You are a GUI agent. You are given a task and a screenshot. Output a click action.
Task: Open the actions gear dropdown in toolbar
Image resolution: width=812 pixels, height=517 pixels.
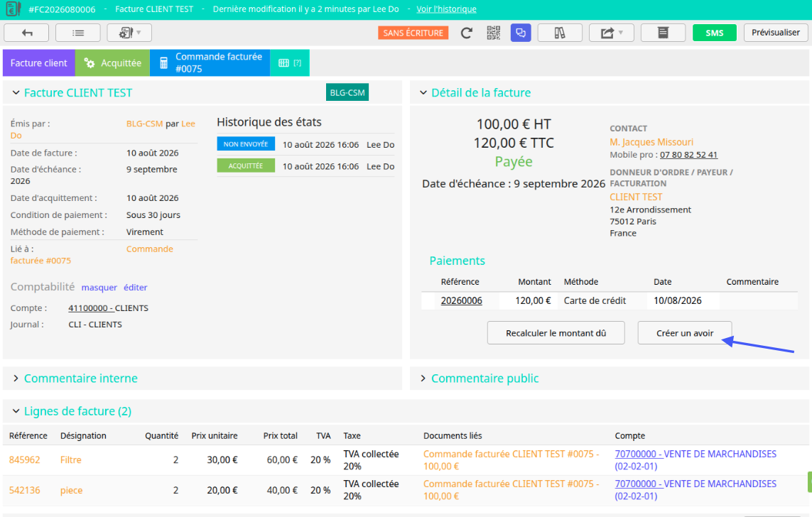point(129,33)
